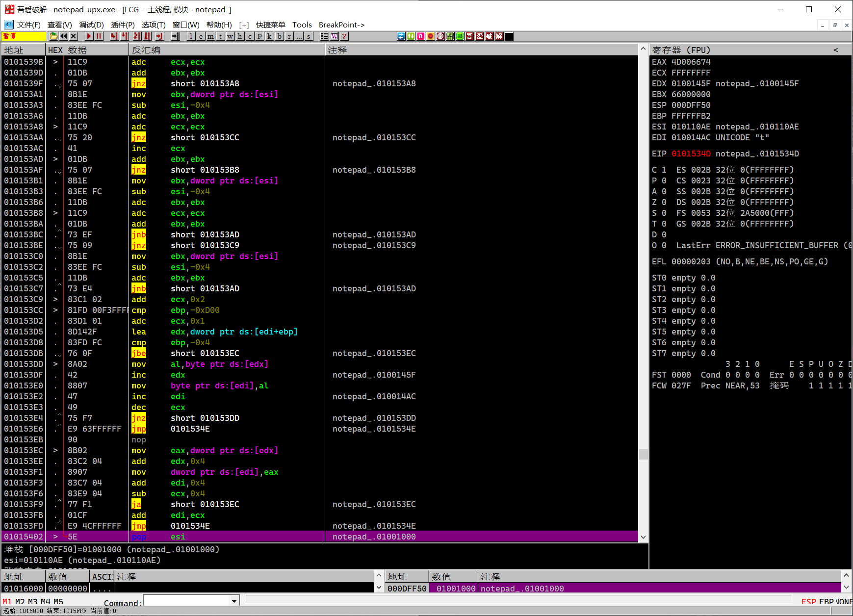Toggle the EBP stack addressing mode
Viewport: 853px width, 616px height.
(826, 601)
